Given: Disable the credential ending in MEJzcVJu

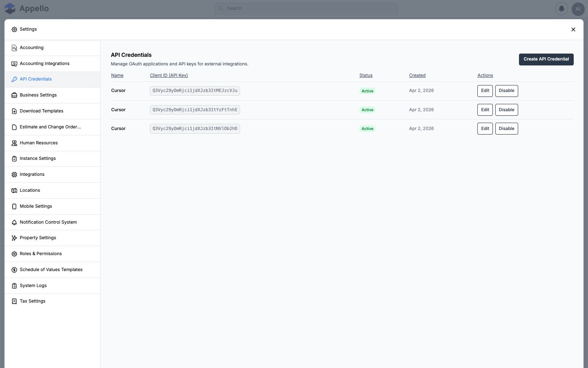Looking at the screenshot, I should 506,91.
